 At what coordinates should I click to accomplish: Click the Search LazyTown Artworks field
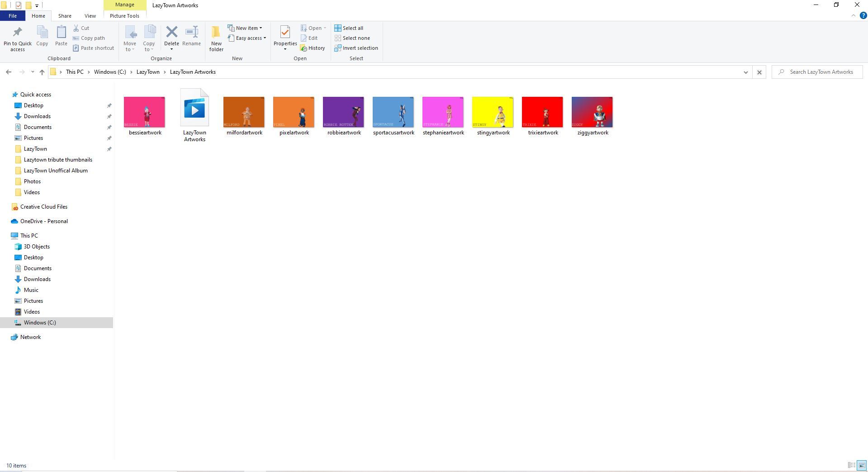pos(821,72)
